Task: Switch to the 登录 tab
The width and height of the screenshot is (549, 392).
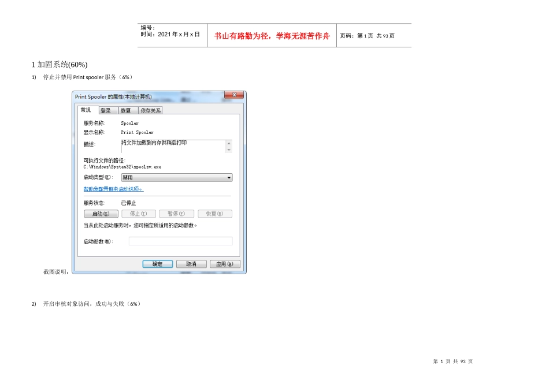Action: pyautogui.click(x=109, y=110)
